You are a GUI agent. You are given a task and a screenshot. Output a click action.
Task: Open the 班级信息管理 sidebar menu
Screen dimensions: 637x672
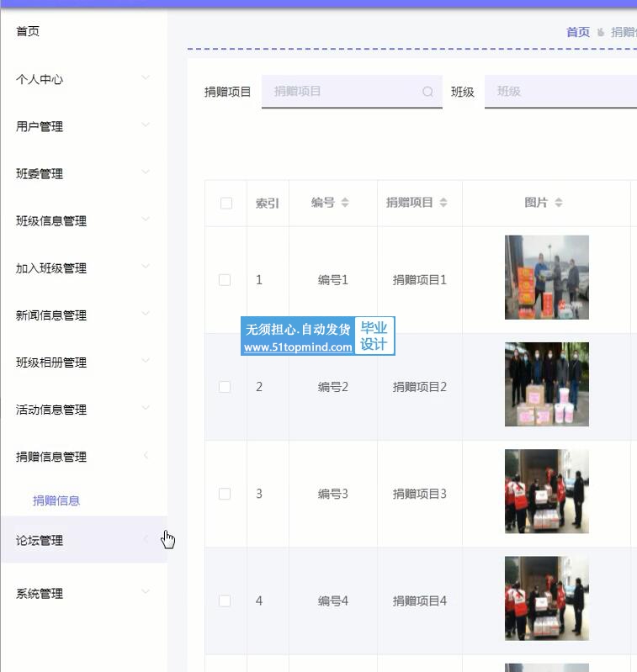pos(84,220)
